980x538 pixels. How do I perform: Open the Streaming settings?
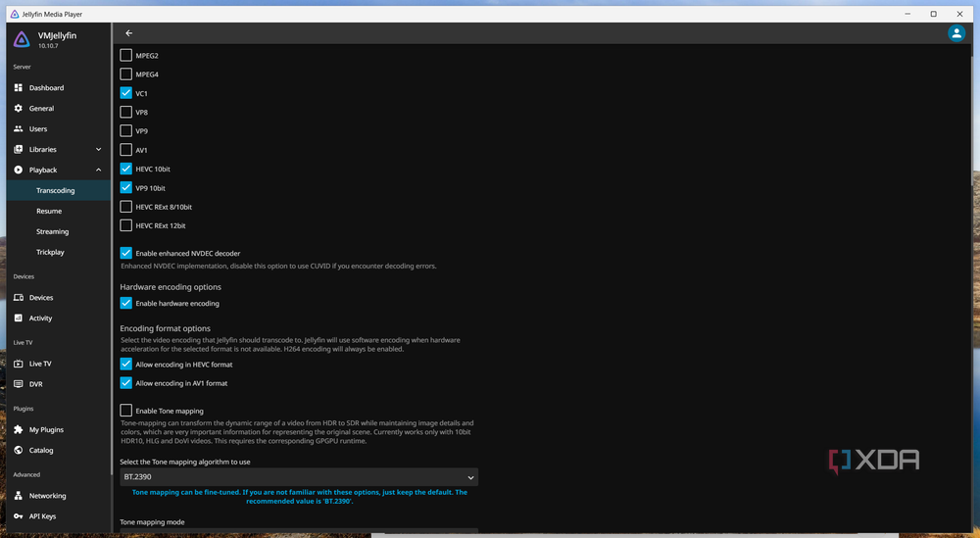click(x=53, y=232)
